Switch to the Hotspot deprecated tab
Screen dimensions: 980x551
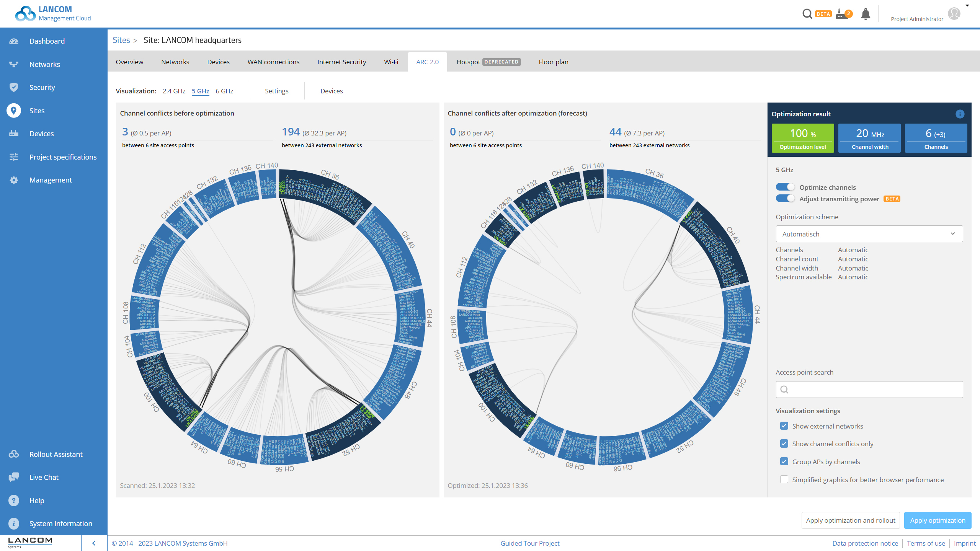488,62
